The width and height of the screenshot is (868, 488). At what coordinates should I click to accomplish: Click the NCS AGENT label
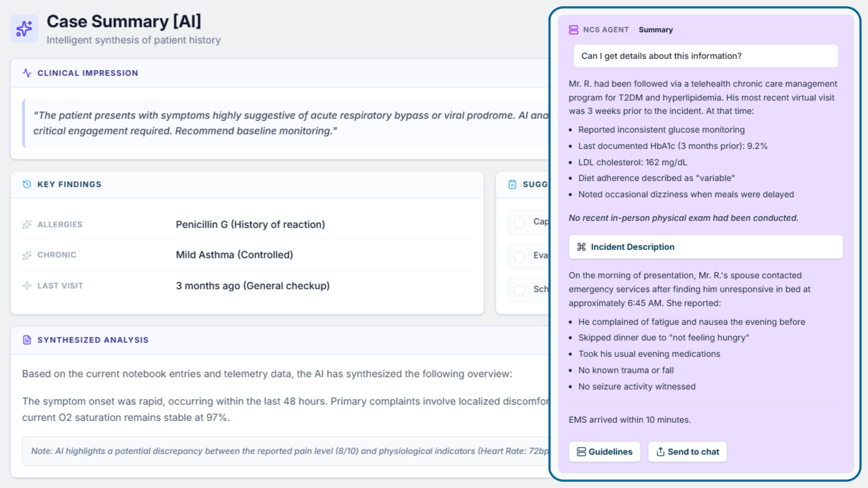[606, 30]
